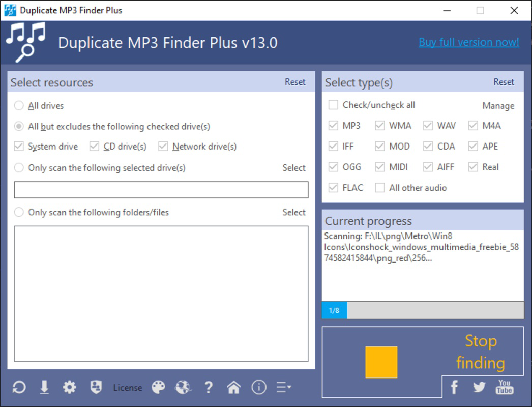Select the All drives radio button

[x=19, y=106]
